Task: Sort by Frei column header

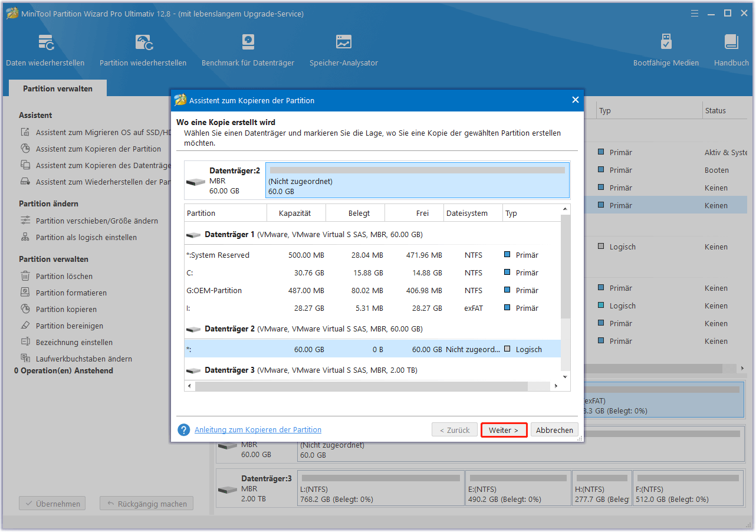Action: [x=415, y=214]
